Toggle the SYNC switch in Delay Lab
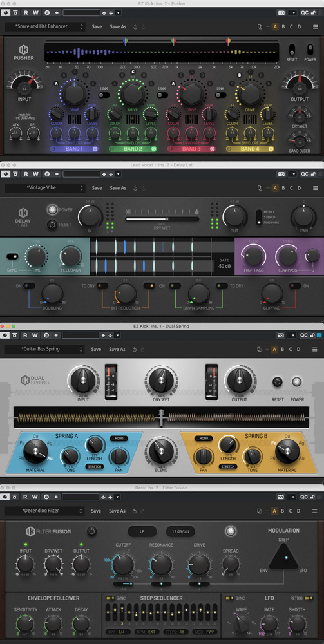The width and height of the screenshot is (324, 644). point(12,256)
